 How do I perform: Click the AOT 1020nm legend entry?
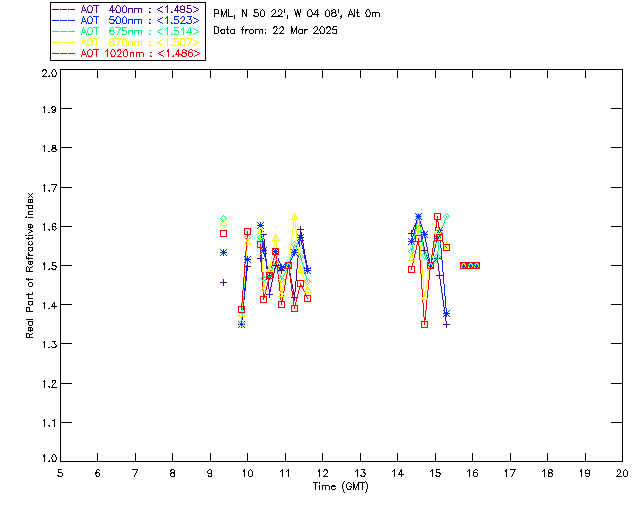click(x=127, y=53)
